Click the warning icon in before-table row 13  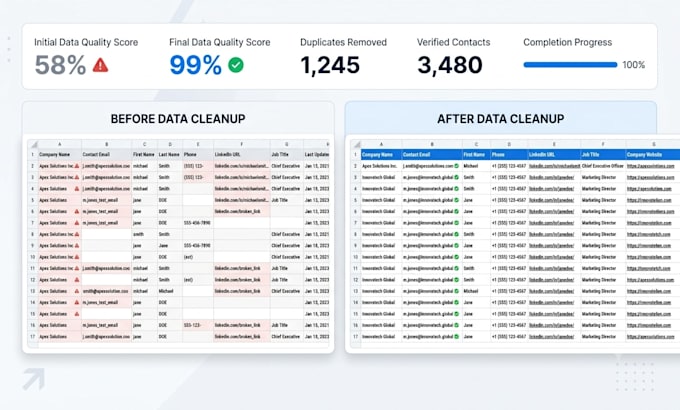77,291
